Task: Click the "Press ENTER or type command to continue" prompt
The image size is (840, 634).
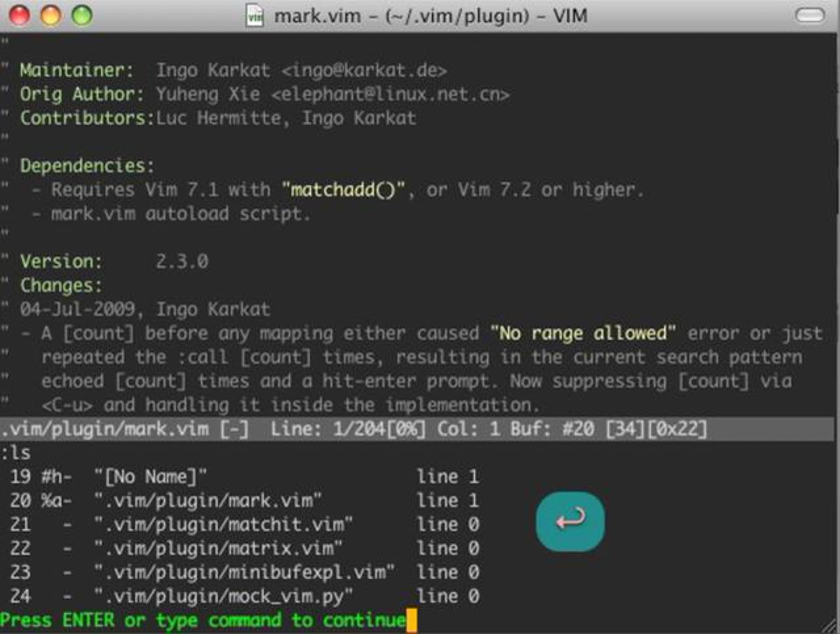Action: click(x=203, y=620)
